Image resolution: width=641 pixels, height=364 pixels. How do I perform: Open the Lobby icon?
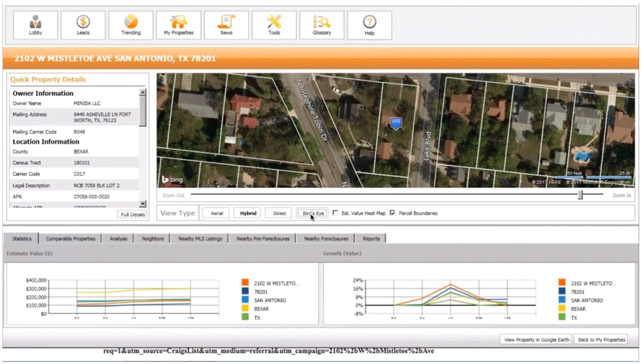point(36,25)
